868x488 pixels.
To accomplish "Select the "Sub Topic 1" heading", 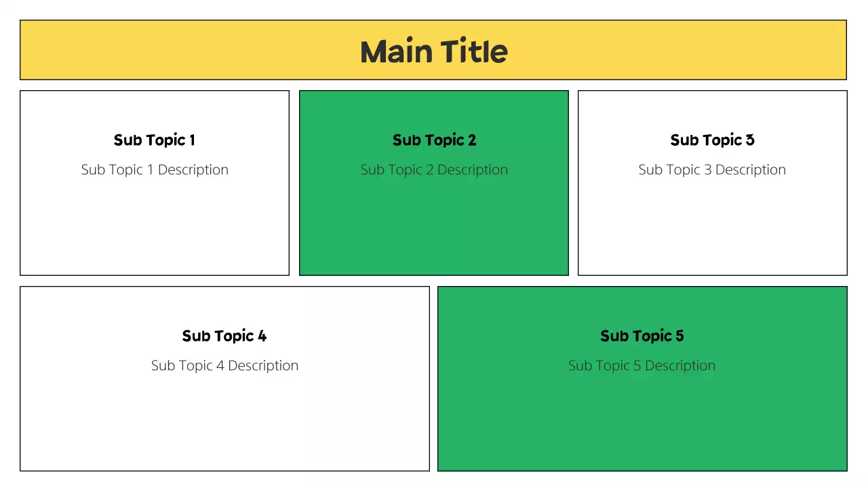I will (x=155, y=140).
